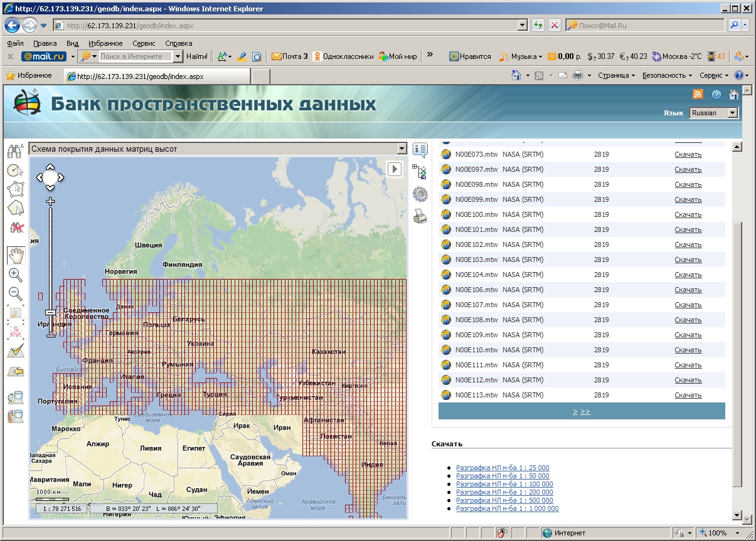Click the printer icon beside the map
The image size is (756, 541).
420,217
